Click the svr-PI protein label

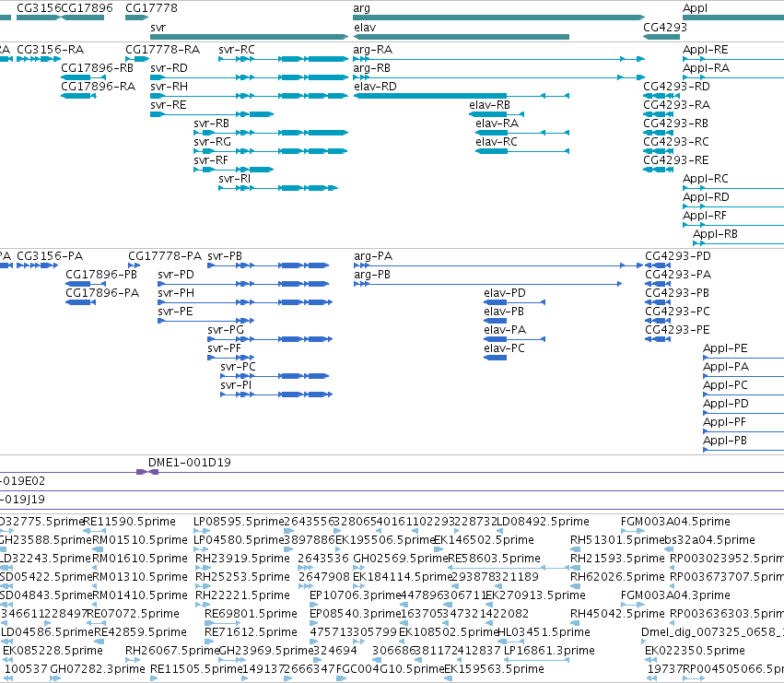click(236, 385)
